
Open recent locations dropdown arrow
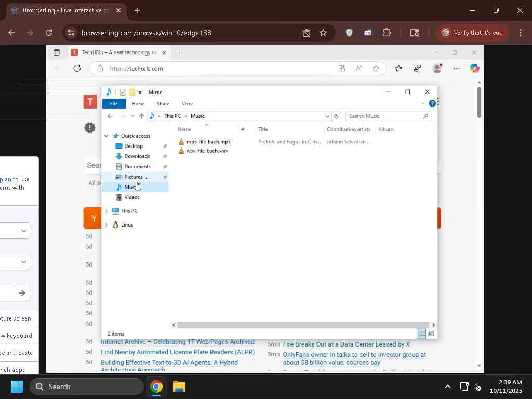(132, 116)
